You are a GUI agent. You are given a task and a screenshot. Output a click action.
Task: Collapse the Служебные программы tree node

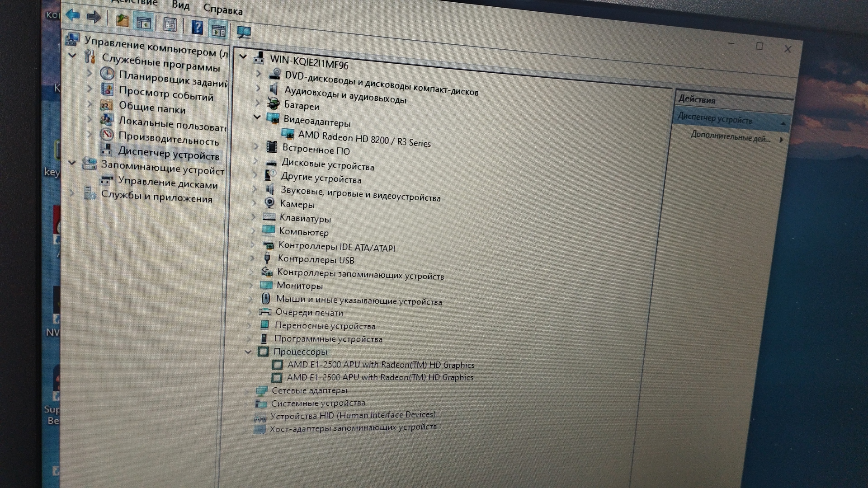point(72,56)
